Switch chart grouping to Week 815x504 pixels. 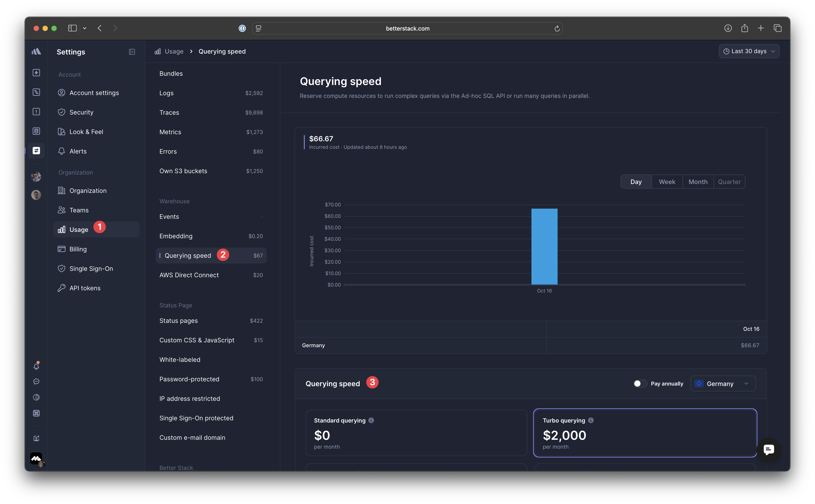(x=667, y=182)
